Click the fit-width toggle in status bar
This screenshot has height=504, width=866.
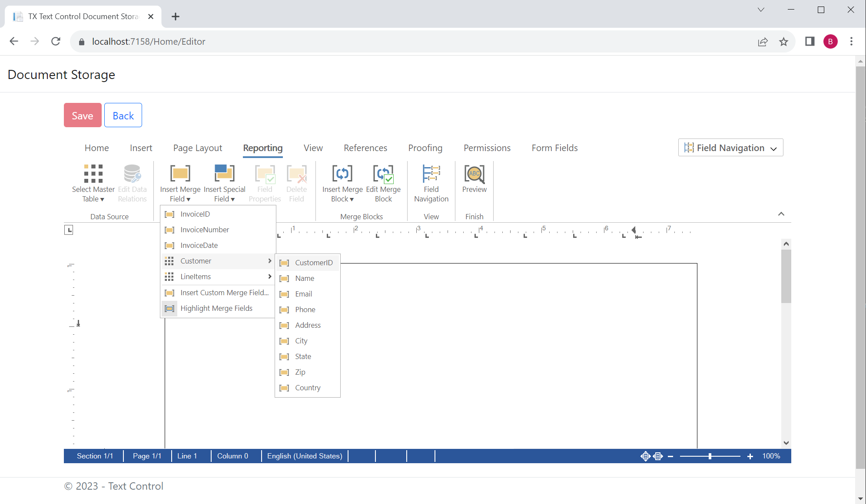pyautogui.click(x=657, y=456)
